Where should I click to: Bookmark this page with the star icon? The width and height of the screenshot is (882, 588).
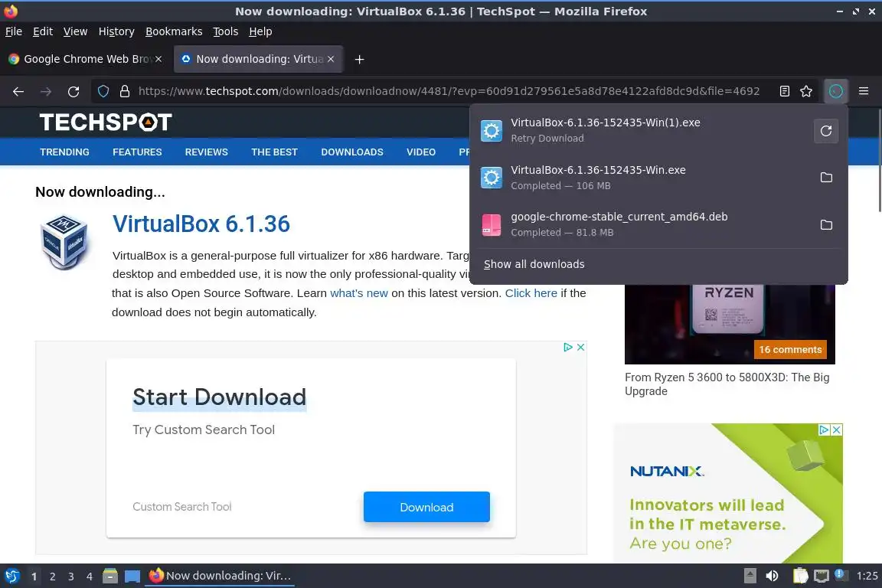(806, 91)
